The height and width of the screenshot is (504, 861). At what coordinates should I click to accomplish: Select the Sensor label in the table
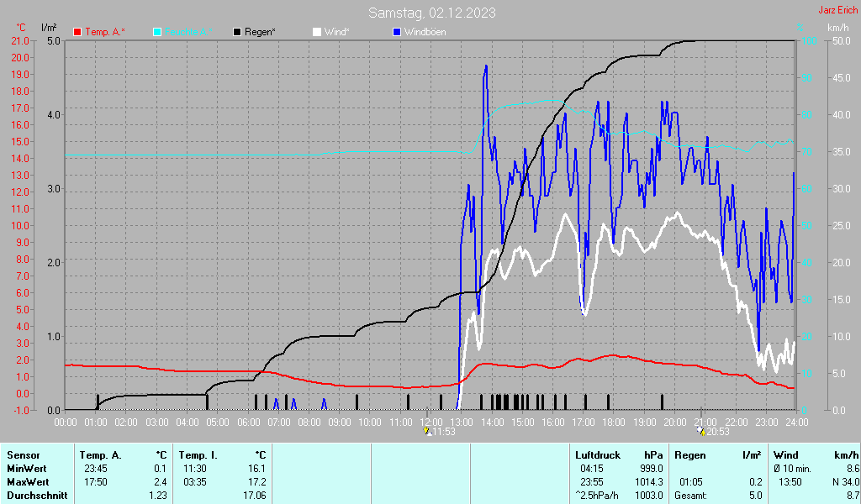23,454
